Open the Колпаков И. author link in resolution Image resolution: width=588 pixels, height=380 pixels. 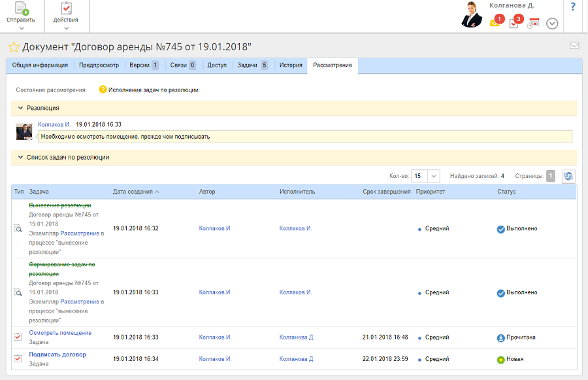click(54, 124)
